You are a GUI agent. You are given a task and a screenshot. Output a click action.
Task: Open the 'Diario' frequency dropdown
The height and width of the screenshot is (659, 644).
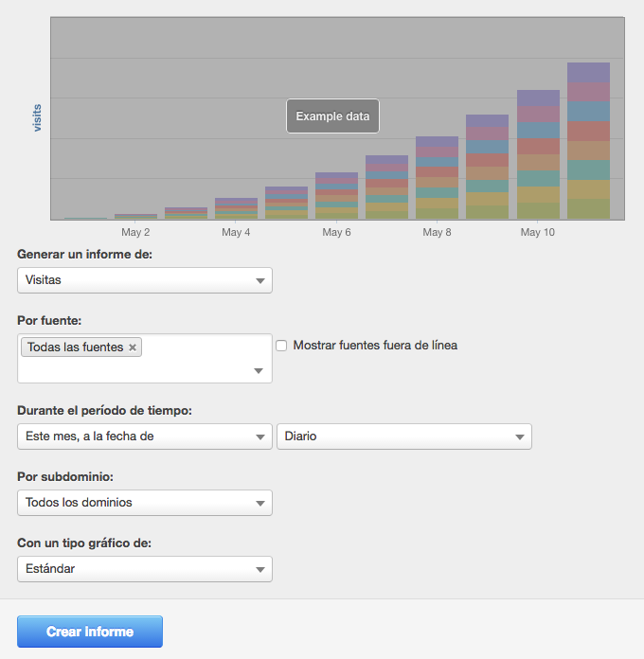pyautogui.click(x=403, y=436)
